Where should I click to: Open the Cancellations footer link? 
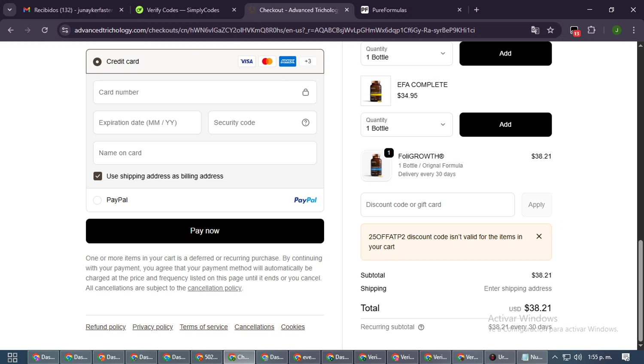point(254,327)
